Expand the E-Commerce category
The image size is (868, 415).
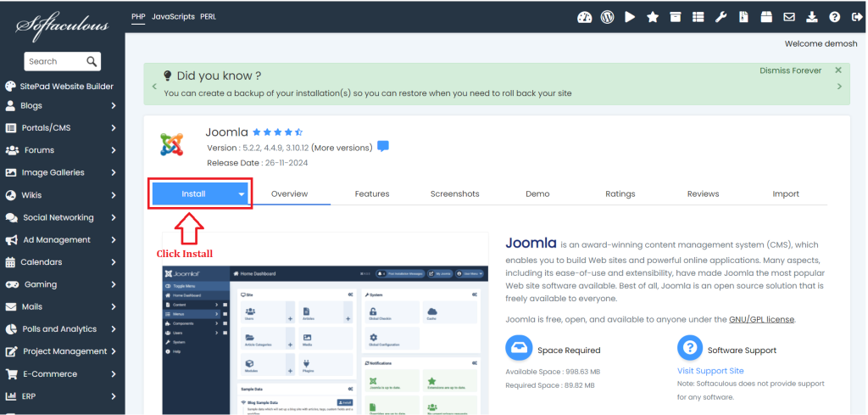coord(62,374)
